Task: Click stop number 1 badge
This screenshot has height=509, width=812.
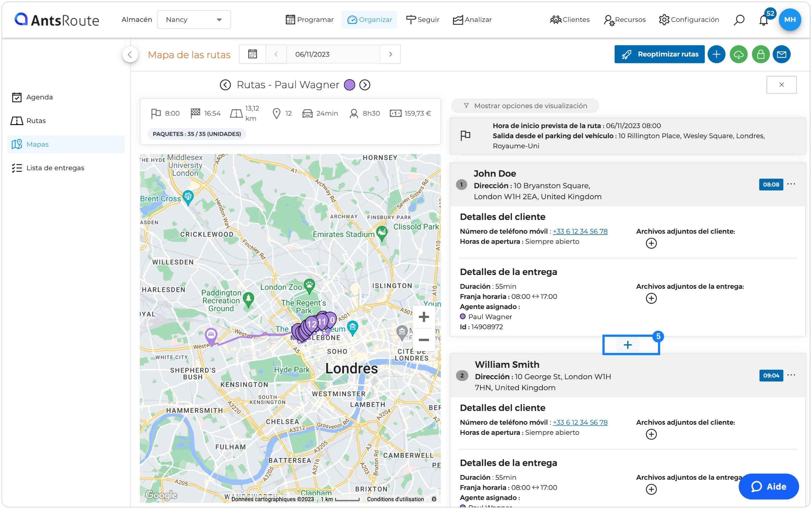Action: pos(461,184)
